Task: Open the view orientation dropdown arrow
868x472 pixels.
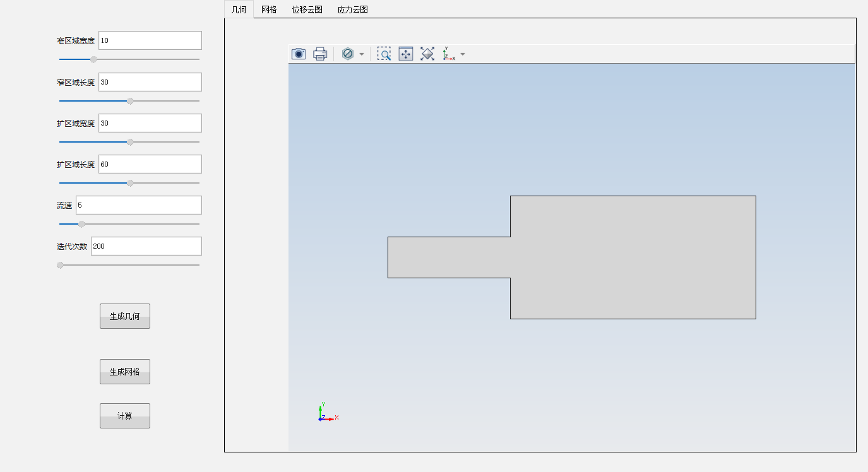Action: click(x=463, y=54)
